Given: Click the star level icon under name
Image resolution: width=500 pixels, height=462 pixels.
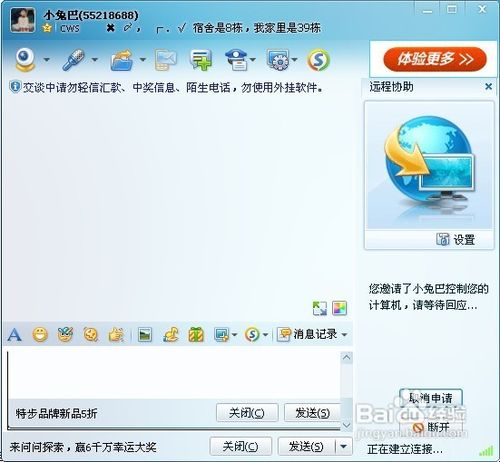Looking at the screenshot, I should click(47, 28).
